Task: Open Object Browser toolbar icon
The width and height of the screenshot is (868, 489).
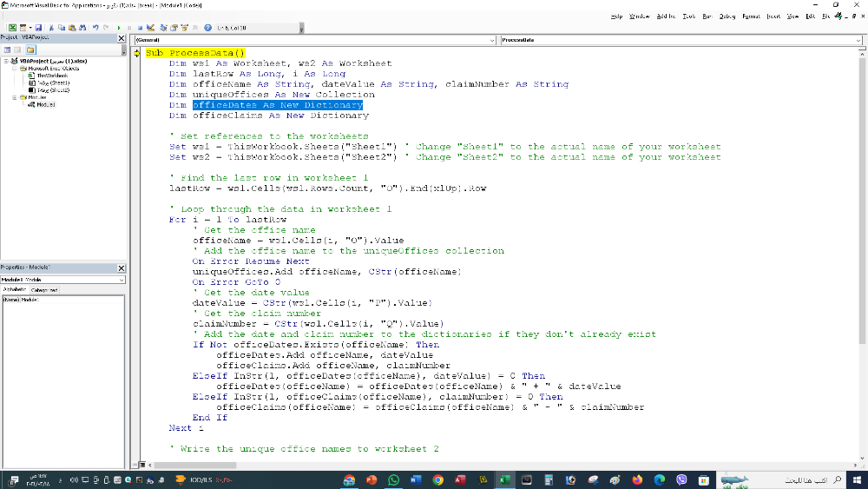Action: [x=184, y=28]
